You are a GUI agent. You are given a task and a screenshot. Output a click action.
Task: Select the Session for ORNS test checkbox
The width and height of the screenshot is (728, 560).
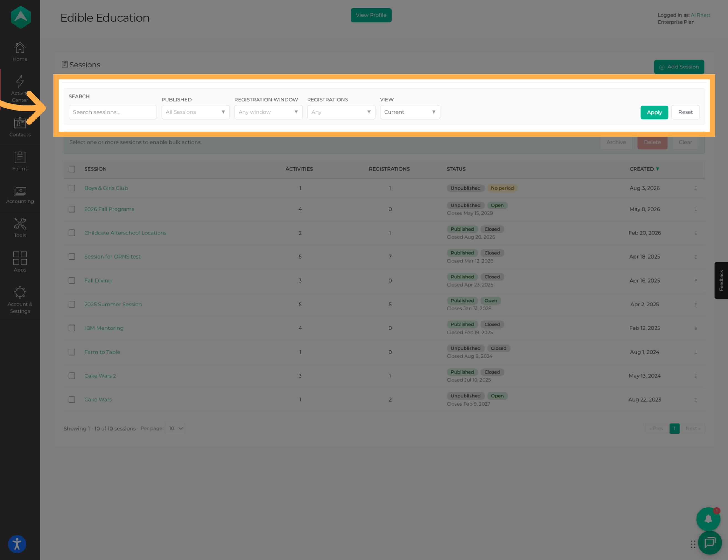click(72, 257)
